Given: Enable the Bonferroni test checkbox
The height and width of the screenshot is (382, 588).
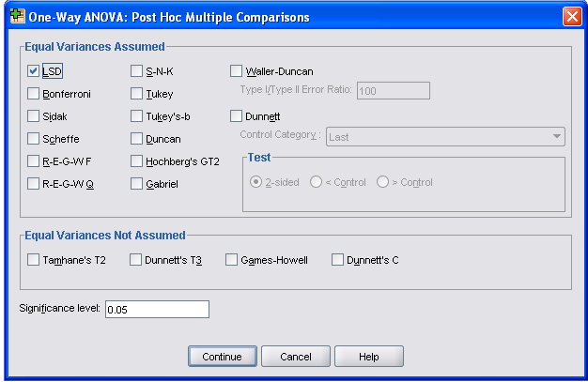Looking at the screenshot, I should tap(34, 94).
